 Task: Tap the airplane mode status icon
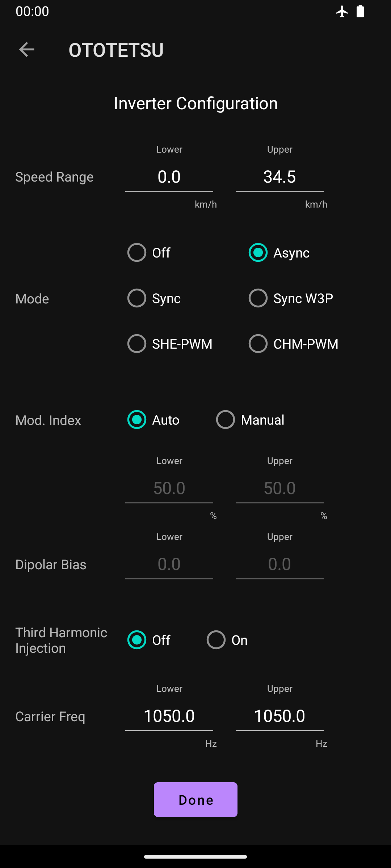(342, 12)
